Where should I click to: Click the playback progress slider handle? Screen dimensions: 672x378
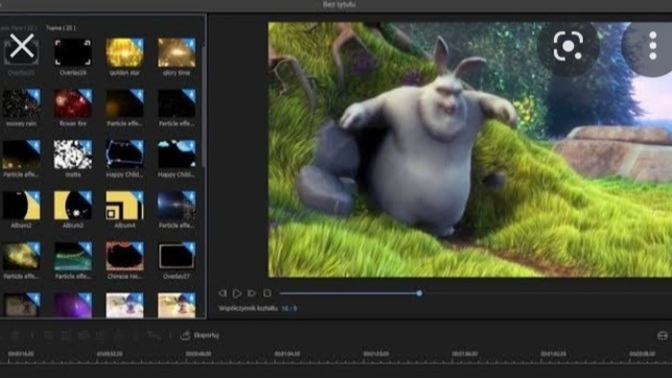pyautogui.click(x=419, y=294)
